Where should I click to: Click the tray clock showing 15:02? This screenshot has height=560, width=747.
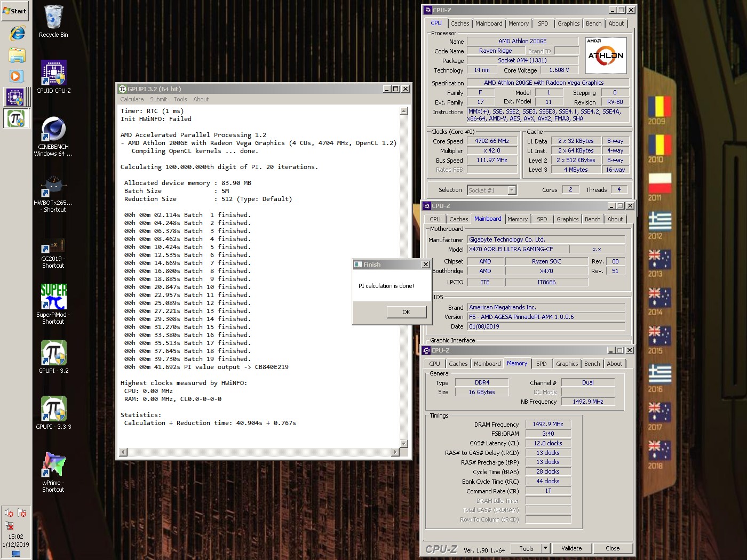(16, 537)
